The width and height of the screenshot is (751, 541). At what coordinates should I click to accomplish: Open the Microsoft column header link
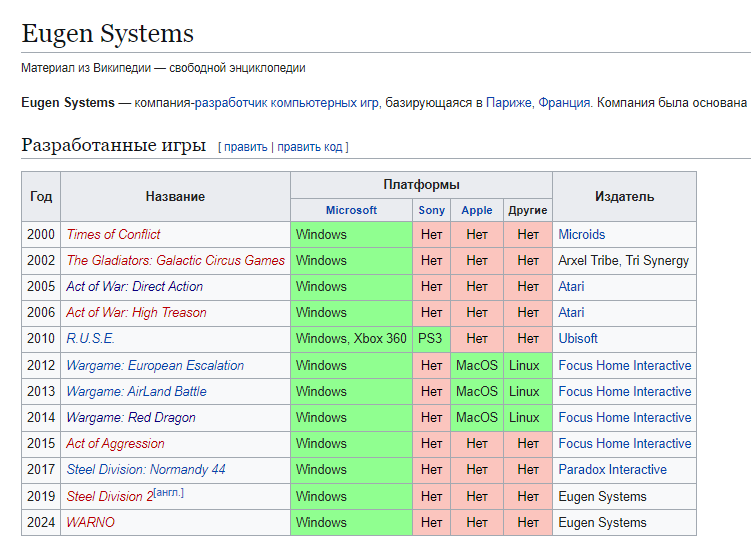pos(351,210)
